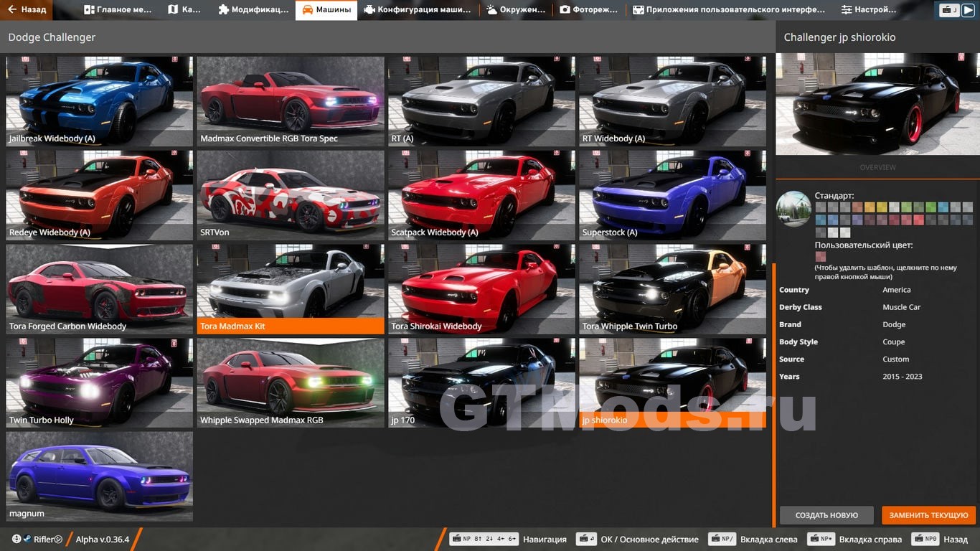Select the Машины tab
980x551 pixels.
[326, 10]
